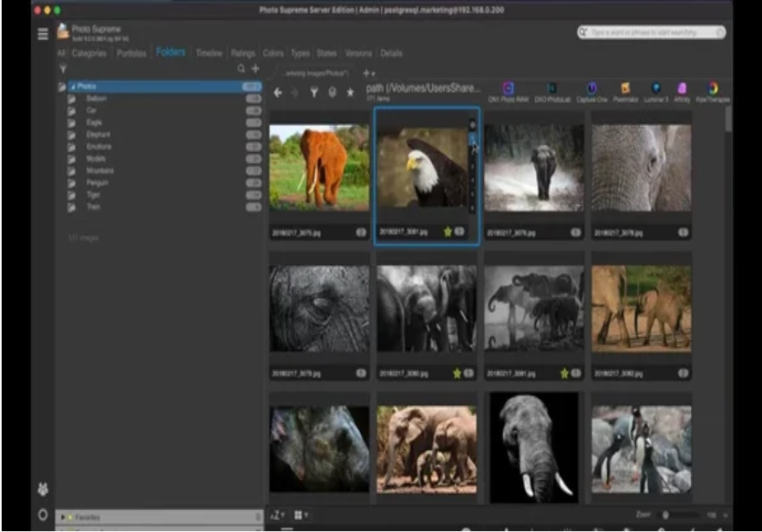Switch to the All tab

click(61, 54)
